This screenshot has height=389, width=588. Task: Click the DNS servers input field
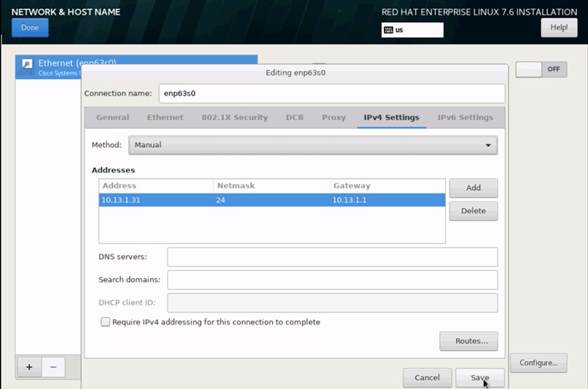pyautogui.click(x=333, y=257)
